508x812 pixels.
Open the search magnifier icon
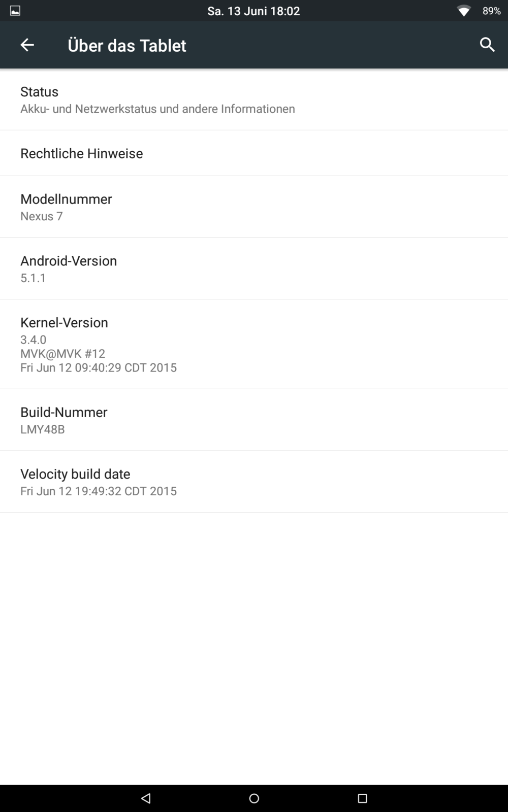pos(487,45)
